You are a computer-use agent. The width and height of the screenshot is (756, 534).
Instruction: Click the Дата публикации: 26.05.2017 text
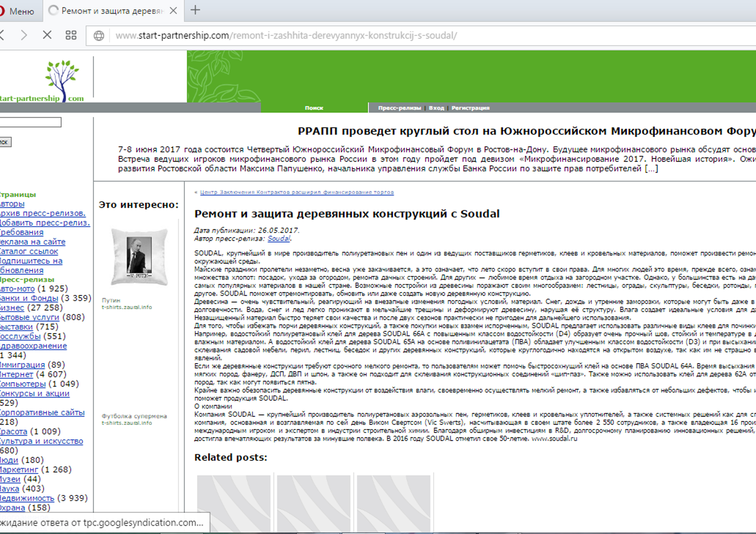(247, 231)
